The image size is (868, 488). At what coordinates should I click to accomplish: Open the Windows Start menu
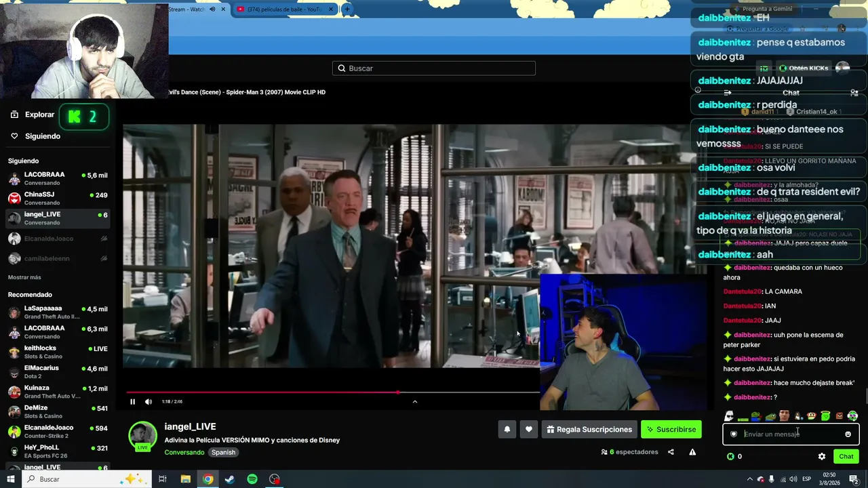pos(11,479)
